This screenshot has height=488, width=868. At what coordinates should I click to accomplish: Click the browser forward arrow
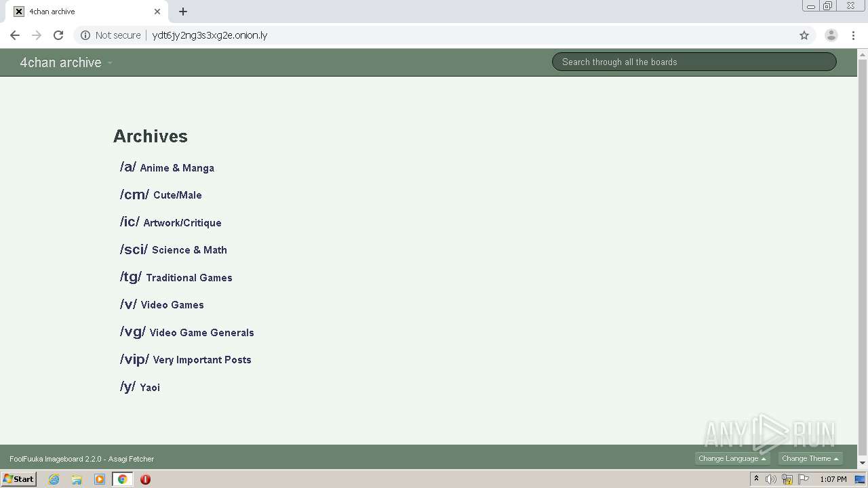click(37, 35)
